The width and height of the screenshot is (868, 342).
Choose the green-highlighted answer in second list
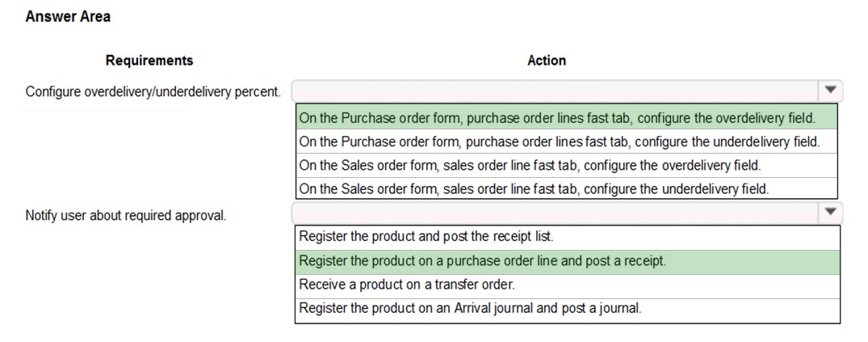[568, 261]
